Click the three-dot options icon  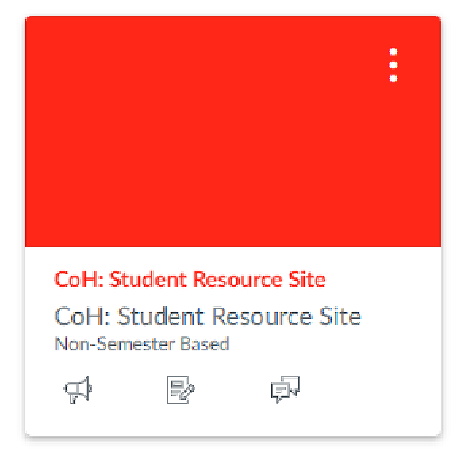[x=393, y=65]
